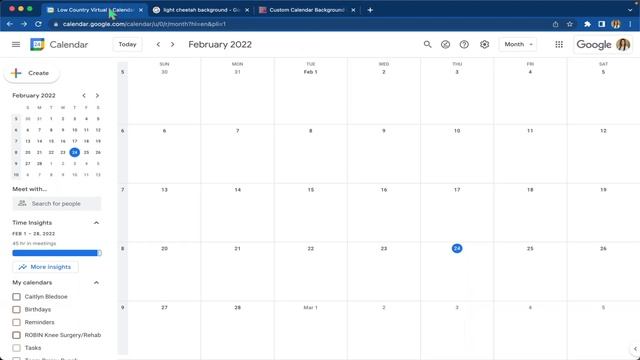Open the status checkmark icon in header

coord(445,44)
